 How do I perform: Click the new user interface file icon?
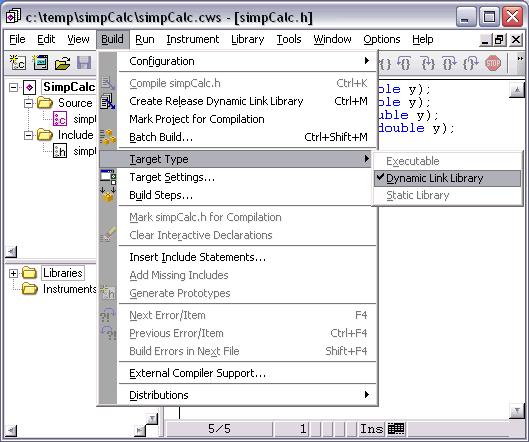40,63
